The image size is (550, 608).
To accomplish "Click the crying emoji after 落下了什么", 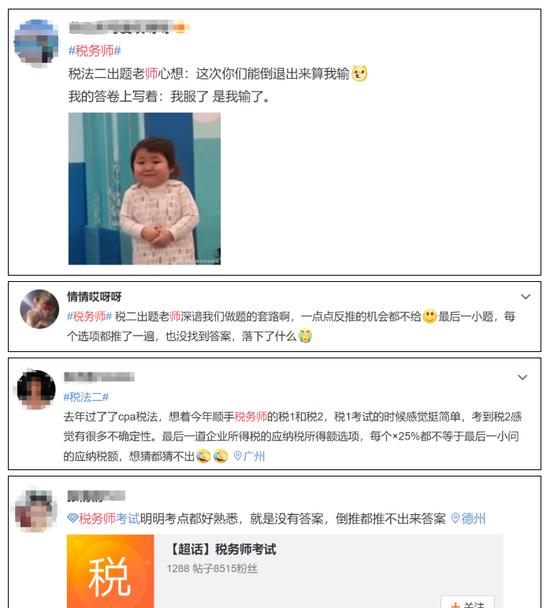I will (304, 336).
